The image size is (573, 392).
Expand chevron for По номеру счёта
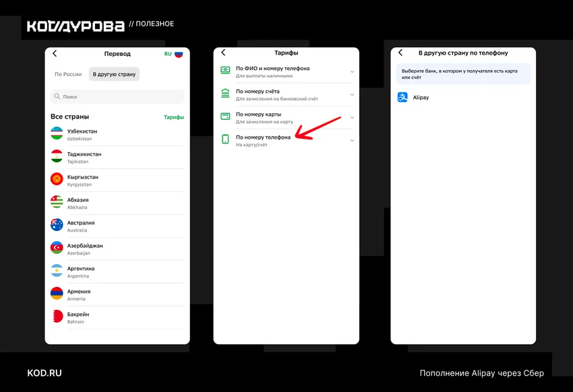352,94
